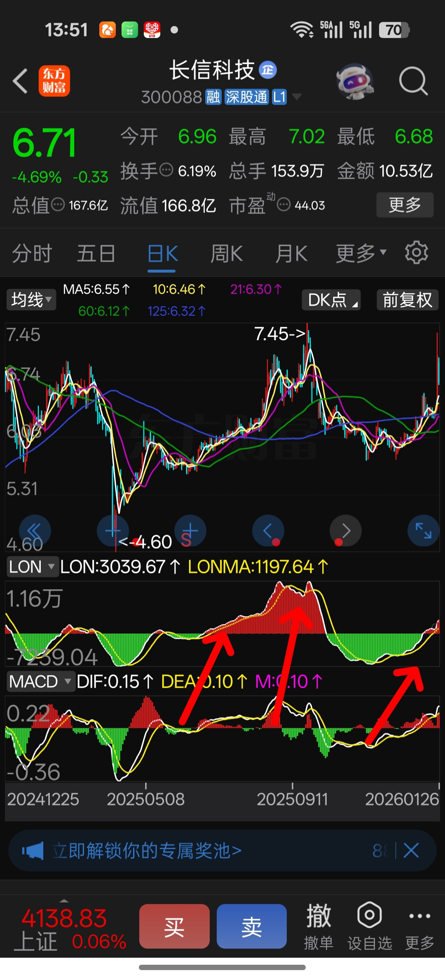Open the 东方财富 logo icon
This screenshot has width=445, height=980.
point(54,81)
